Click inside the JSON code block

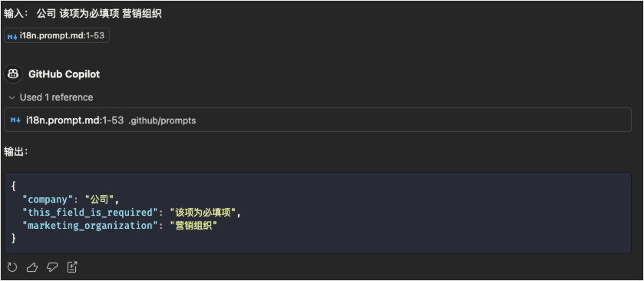click(x=318, y=213)
